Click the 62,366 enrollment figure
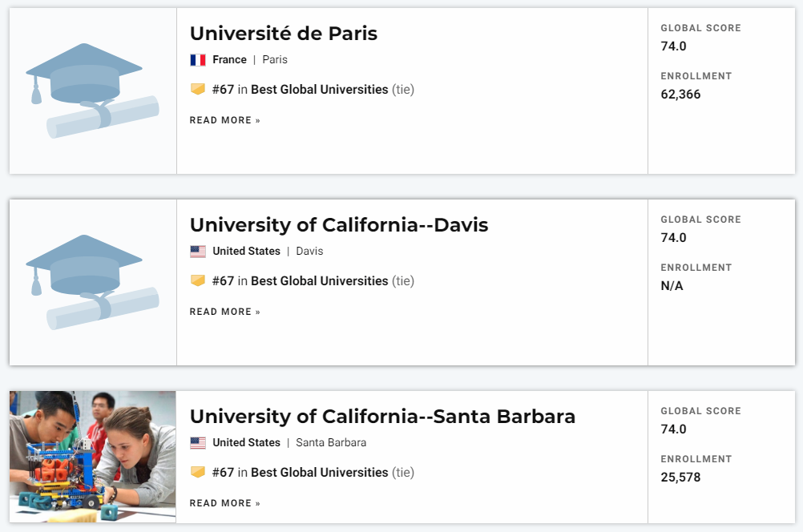 point(680,95)
